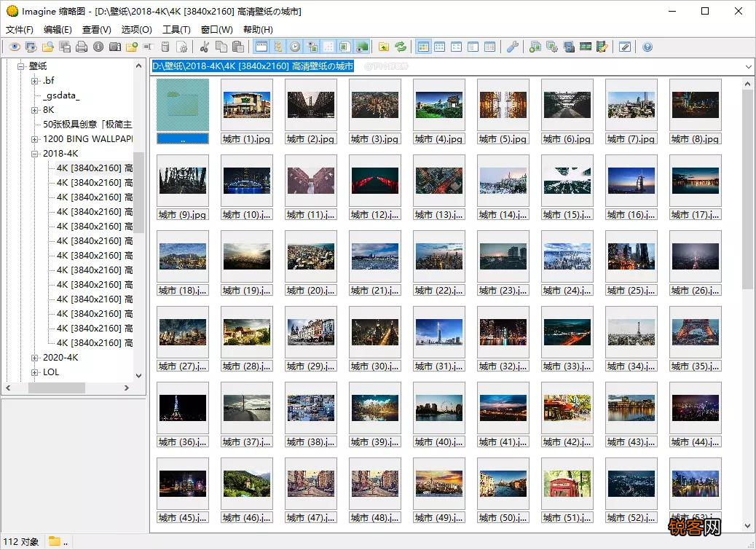Switch to details list view mode
Viewport: 756px width, 550px height.
click(x=489, y=47)
